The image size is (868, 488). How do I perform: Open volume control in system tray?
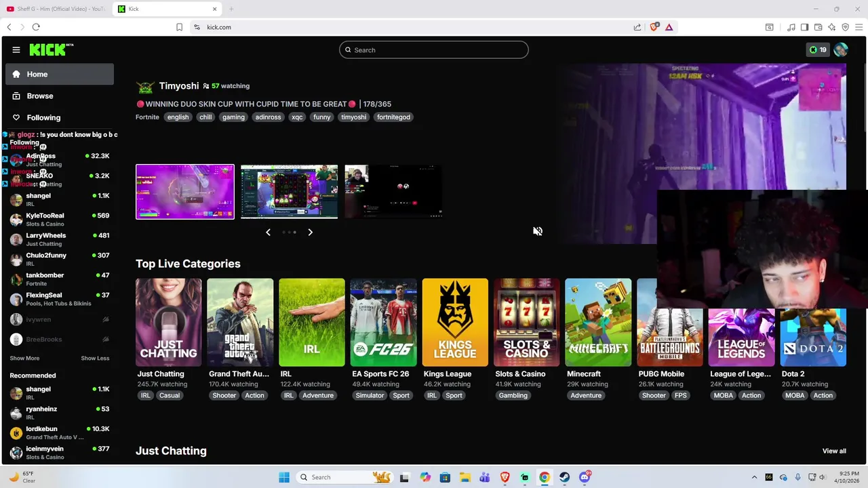tap(822, 477)
